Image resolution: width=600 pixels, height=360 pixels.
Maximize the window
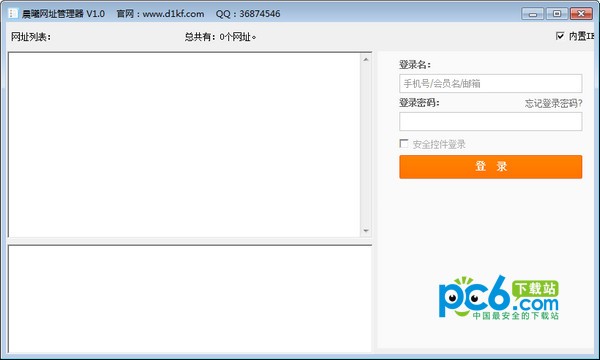(x=557, y=14)
